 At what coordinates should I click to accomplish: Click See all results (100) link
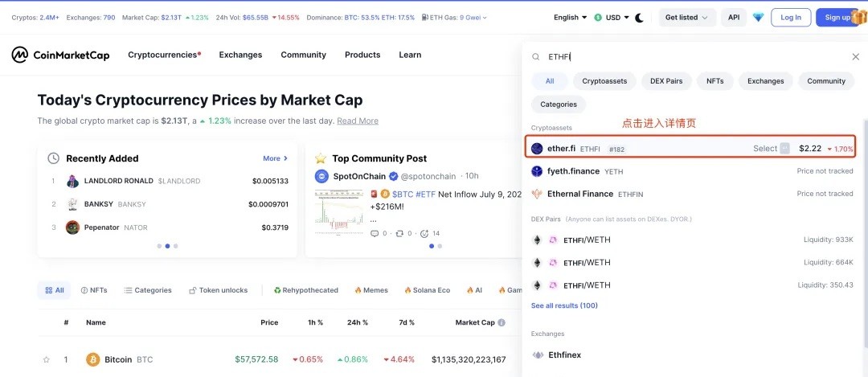coord(564,305)
